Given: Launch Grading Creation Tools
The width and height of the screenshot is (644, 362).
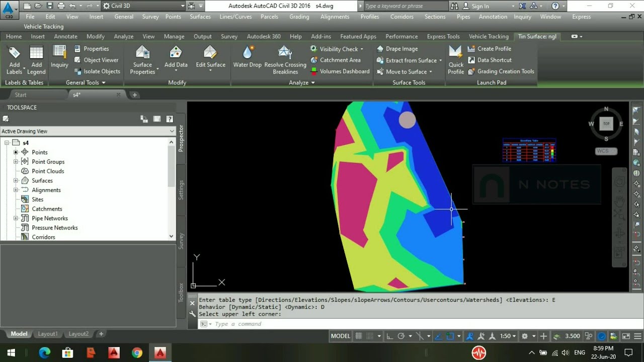Looking at the screenshot, I should (501, 71).
